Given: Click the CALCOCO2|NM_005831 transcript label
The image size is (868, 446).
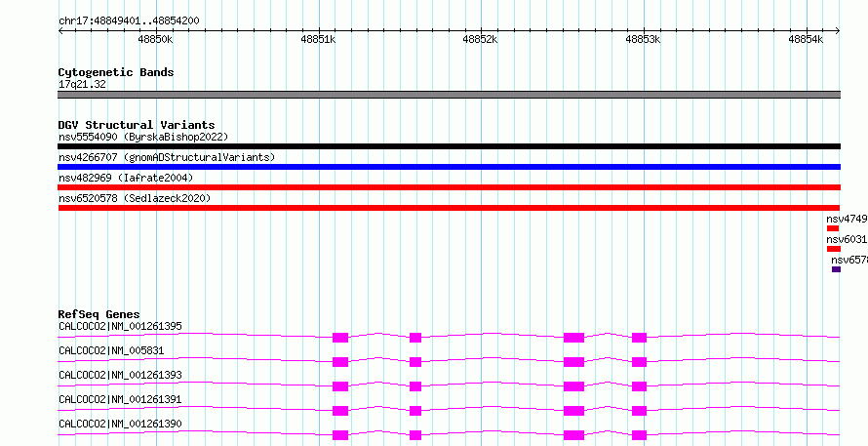Looking at the screenshot, I should coord(111,350).
